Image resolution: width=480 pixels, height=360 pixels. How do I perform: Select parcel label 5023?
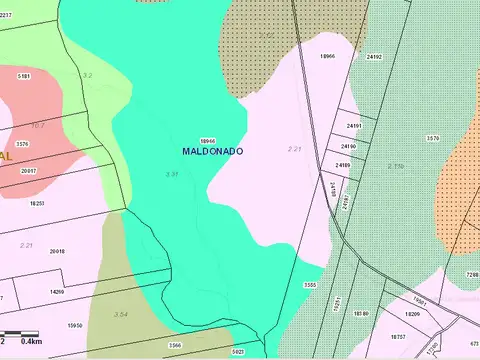point(238,352)
